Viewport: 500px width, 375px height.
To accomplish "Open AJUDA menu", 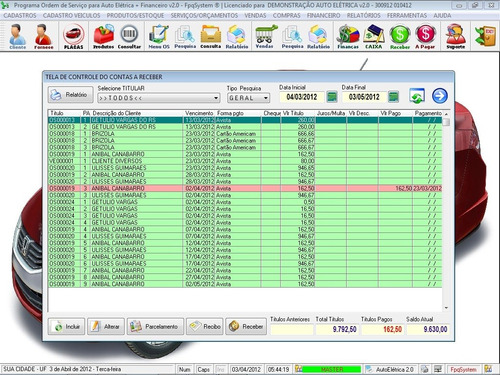I will coord(442,16).
